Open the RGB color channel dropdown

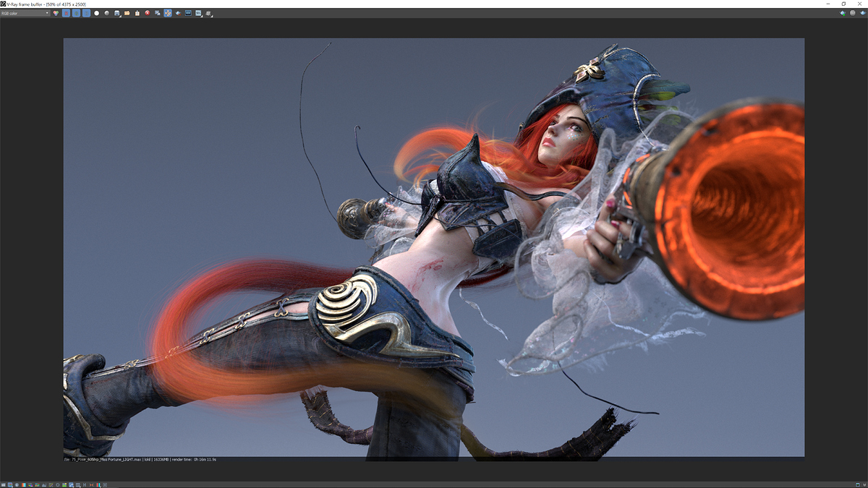point(25,13)
